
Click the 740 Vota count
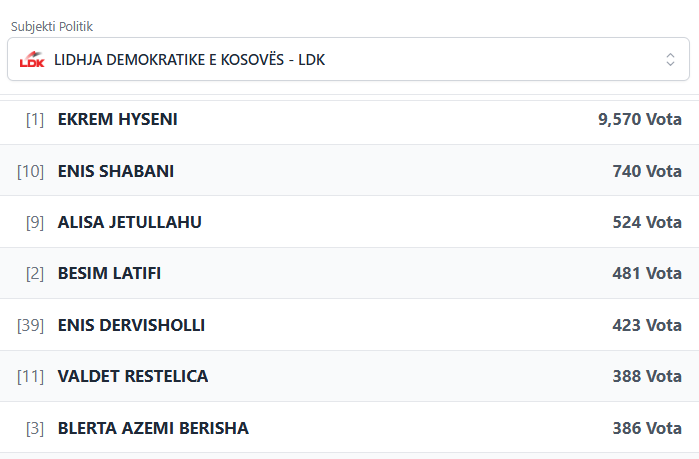tap(646, 171)
